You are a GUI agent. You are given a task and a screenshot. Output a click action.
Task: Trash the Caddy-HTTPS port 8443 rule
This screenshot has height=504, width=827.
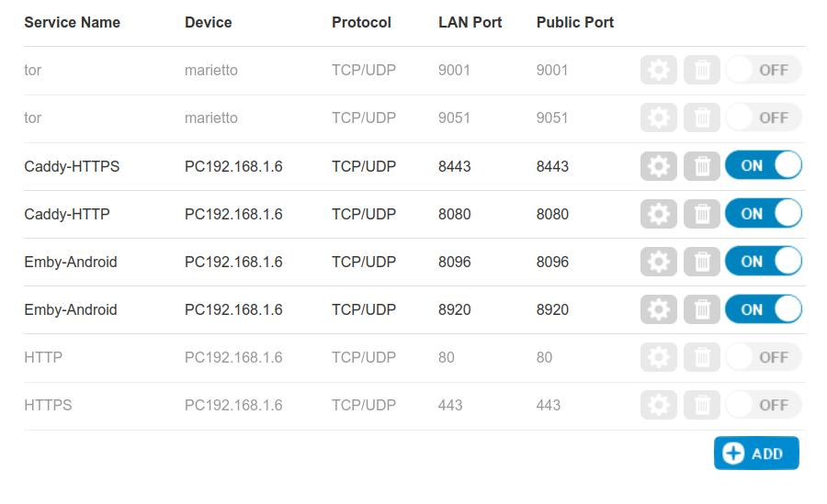point(701,166)
